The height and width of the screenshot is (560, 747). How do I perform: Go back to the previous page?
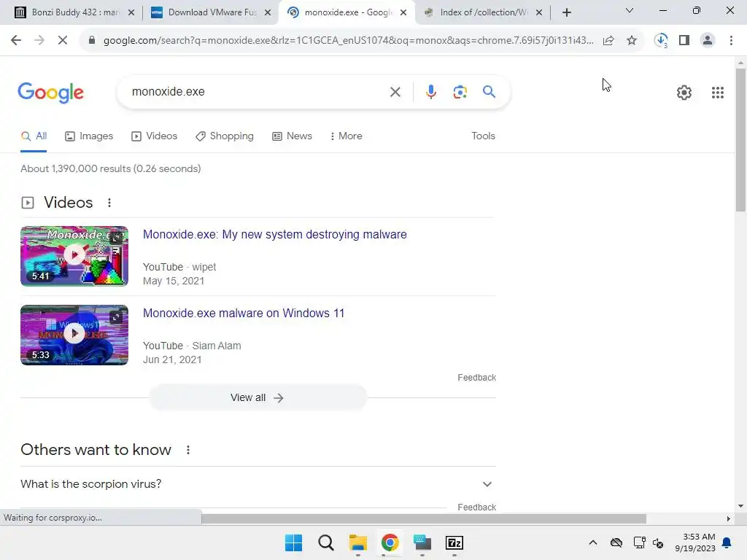(16, 41)
